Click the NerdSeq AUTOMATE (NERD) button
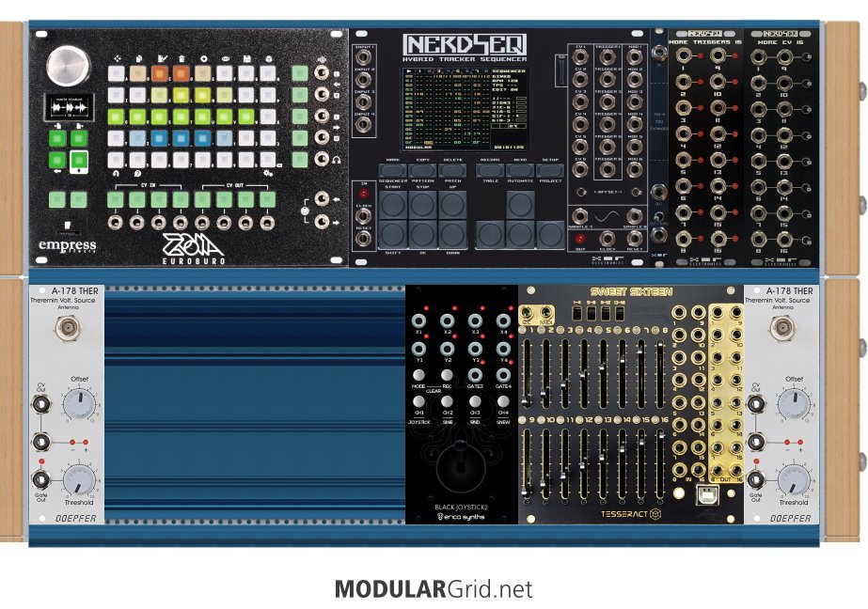The height and width of the screenshot is (609, 868). click(520, 170)
